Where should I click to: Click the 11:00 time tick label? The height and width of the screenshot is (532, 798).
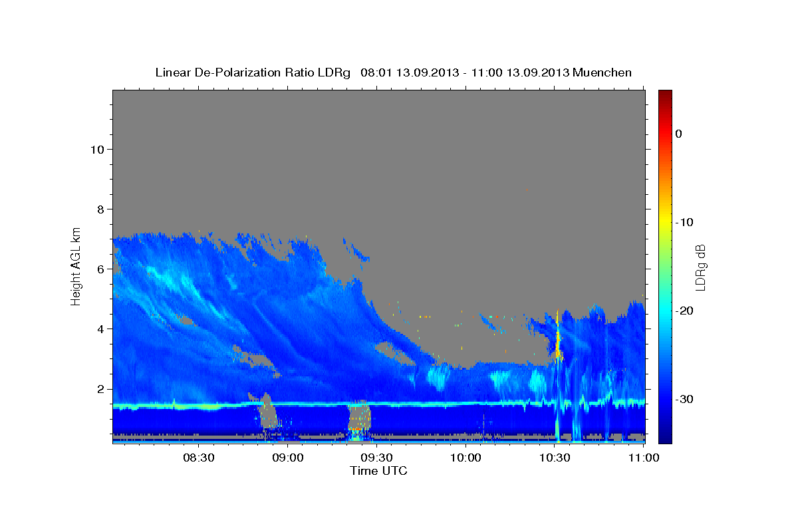tap(643, 458)
